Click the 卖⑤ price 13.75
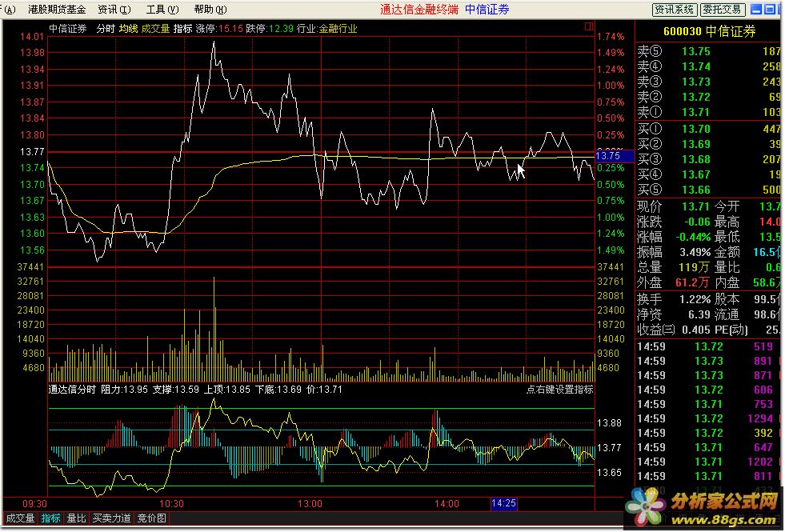The image size is (785, 532). pos(696,51)
